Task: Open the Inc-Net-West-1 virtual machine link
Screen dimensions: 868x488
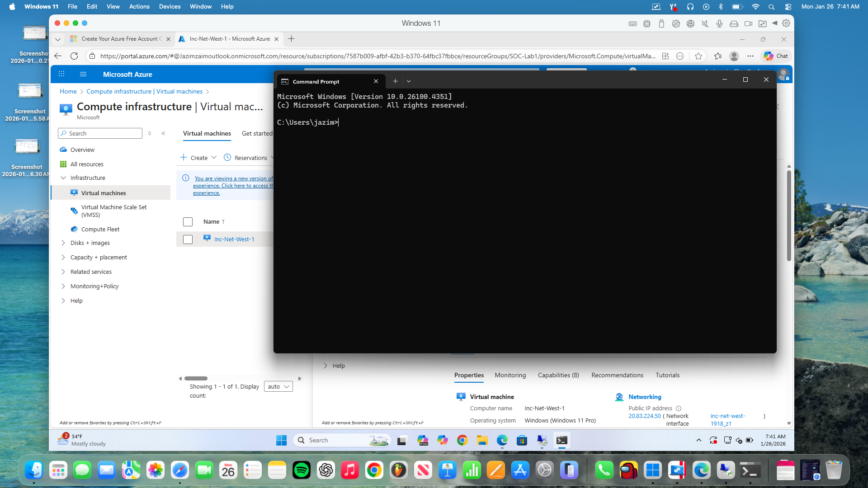Action: tap(234, 239)
